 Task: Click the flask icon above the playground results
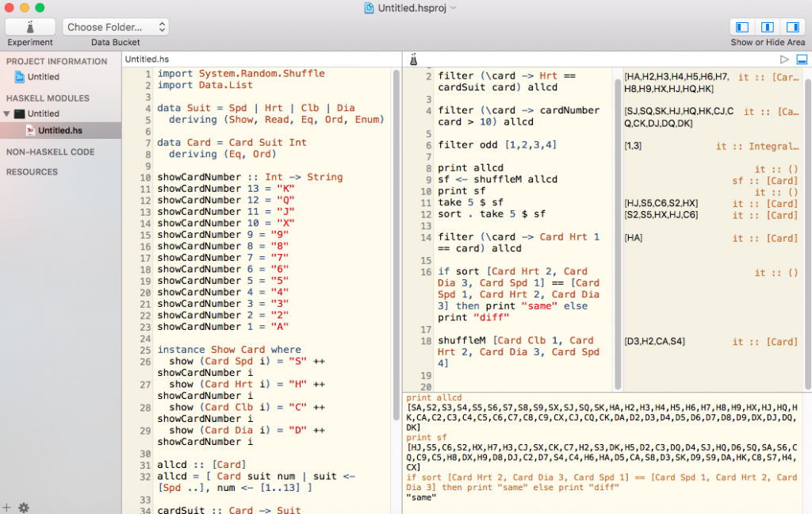[414, 59]
